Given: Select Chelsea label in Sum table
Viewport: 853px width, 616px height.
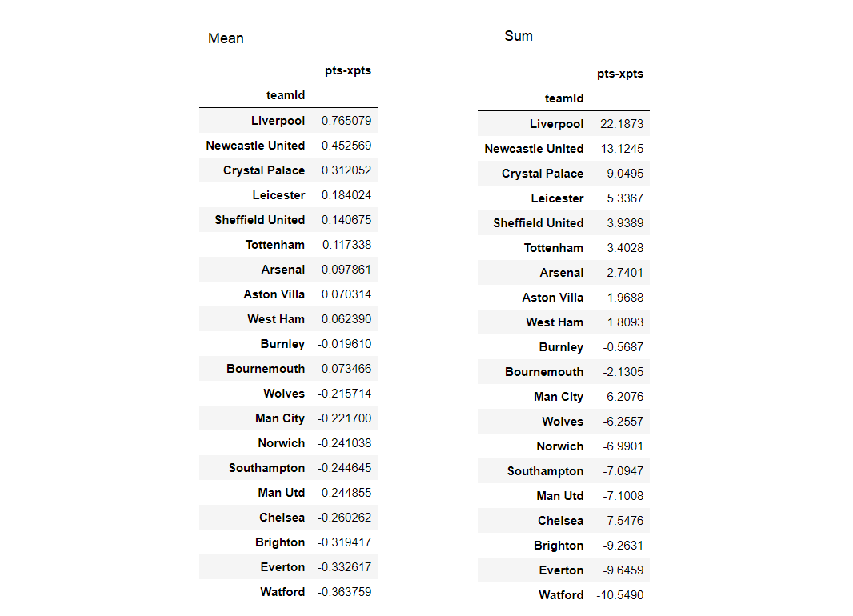Looking at the screenshot, I should [x=560, y=521].
